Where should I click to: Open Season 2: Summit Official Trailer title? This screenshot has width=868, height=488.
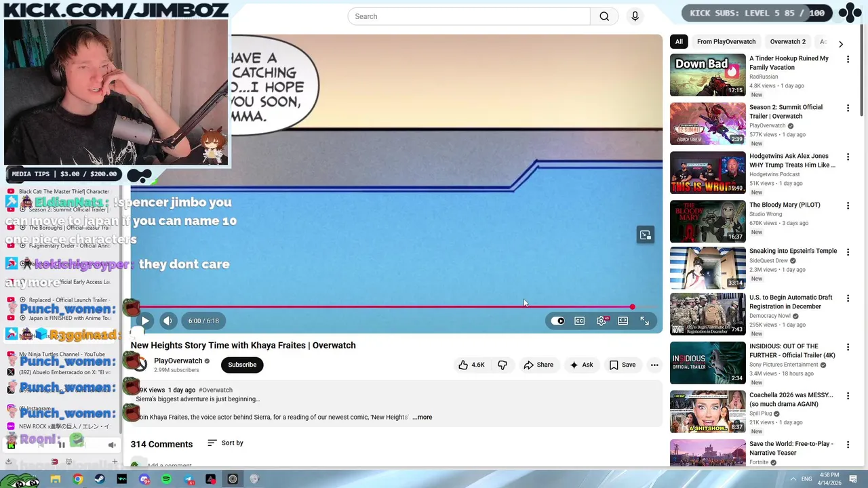pos(786,111)
